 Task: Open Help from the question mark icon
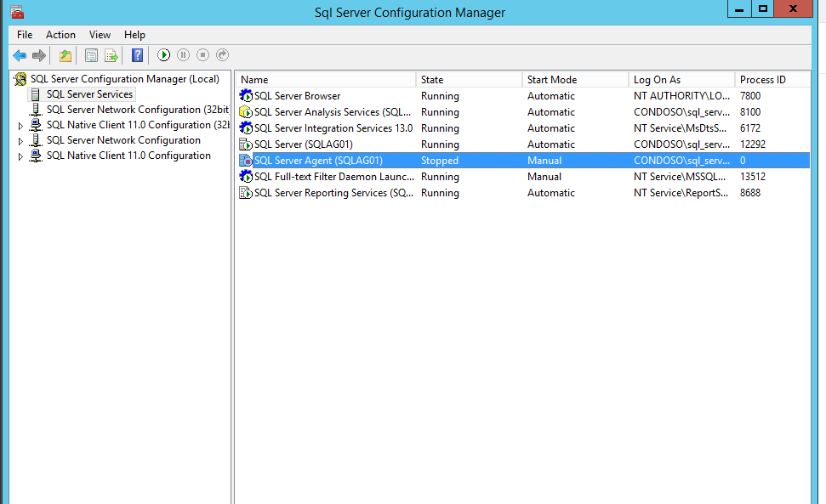137,55
